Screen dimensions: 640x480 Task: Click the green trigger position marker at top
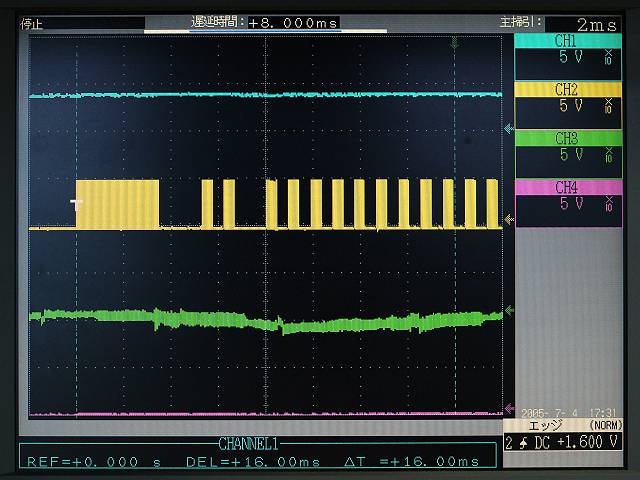pyautogui.click(x=455, y=42)
